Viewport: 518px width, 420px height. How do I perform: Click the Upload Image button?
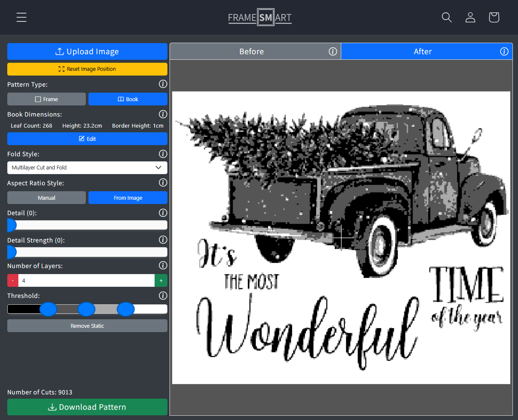[87, 51]
